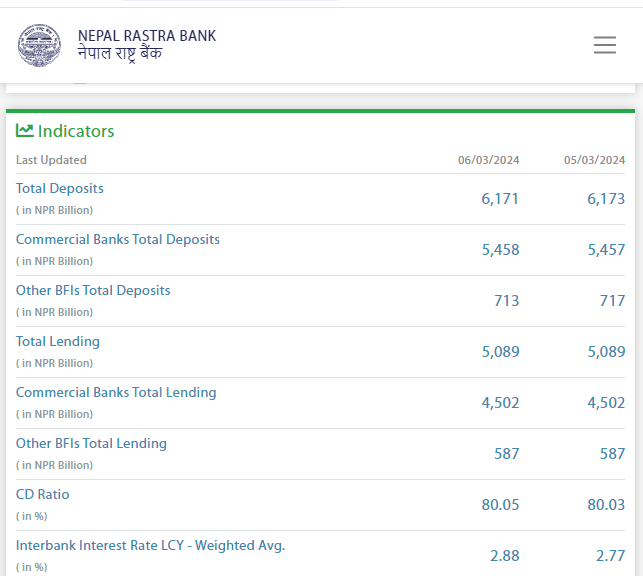Select Other BFIs Total Lending link
The image size is (643, 576).
(x=91, y=443)
